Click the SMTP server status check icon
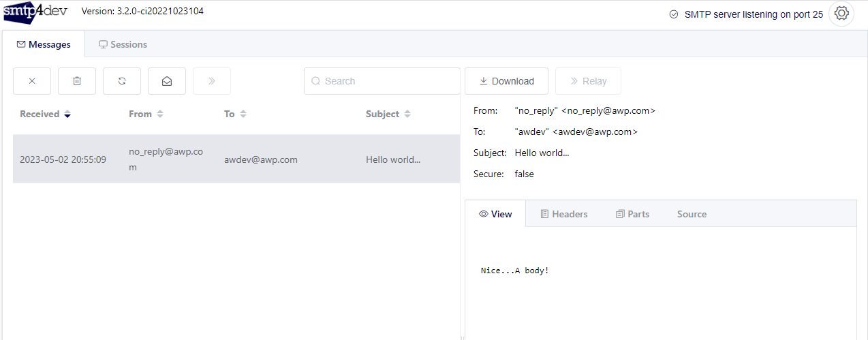The width and height of the screenshot is (868, 340). point(674,14)
